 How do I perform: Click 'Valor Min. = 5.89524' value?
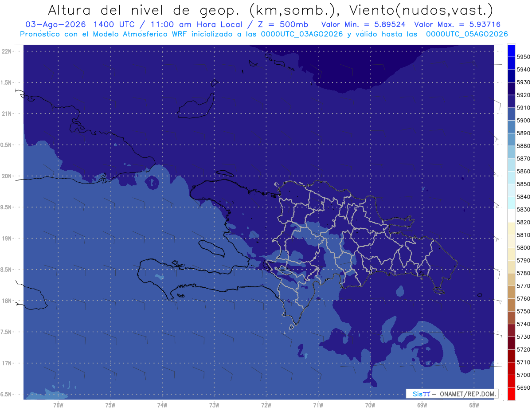363,25
